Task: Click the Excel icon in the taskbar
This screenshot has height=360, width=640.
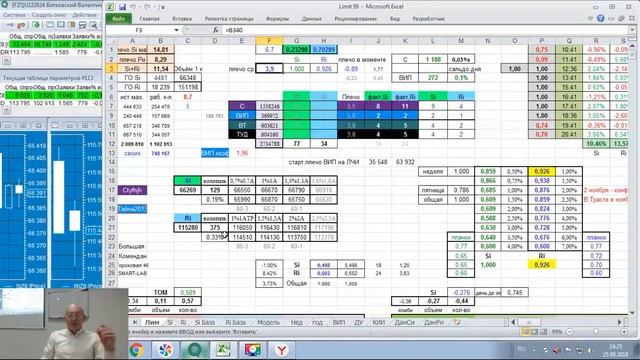Action: pos(223,350)
